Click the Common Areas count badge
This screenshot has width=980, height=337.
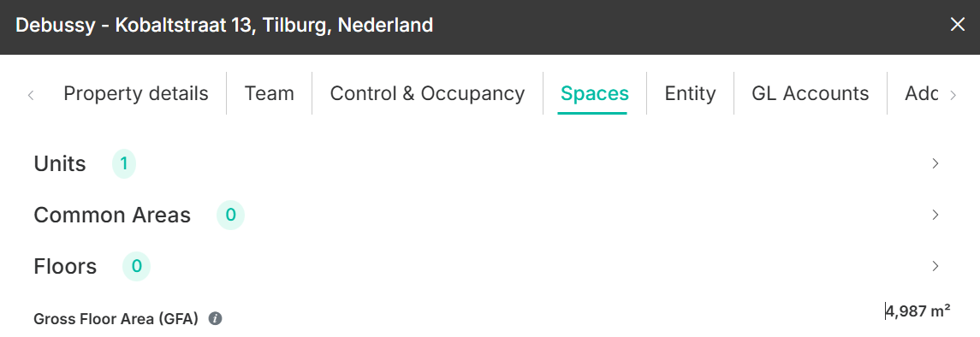tap(230, 216)
